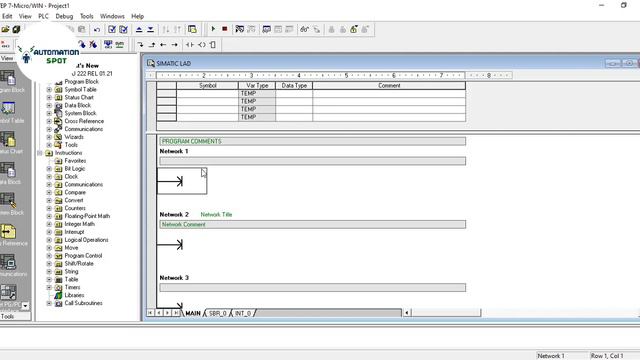Click the Compile All toolbar icon
This screenshot has width=640, height=360.
point(123,29)
